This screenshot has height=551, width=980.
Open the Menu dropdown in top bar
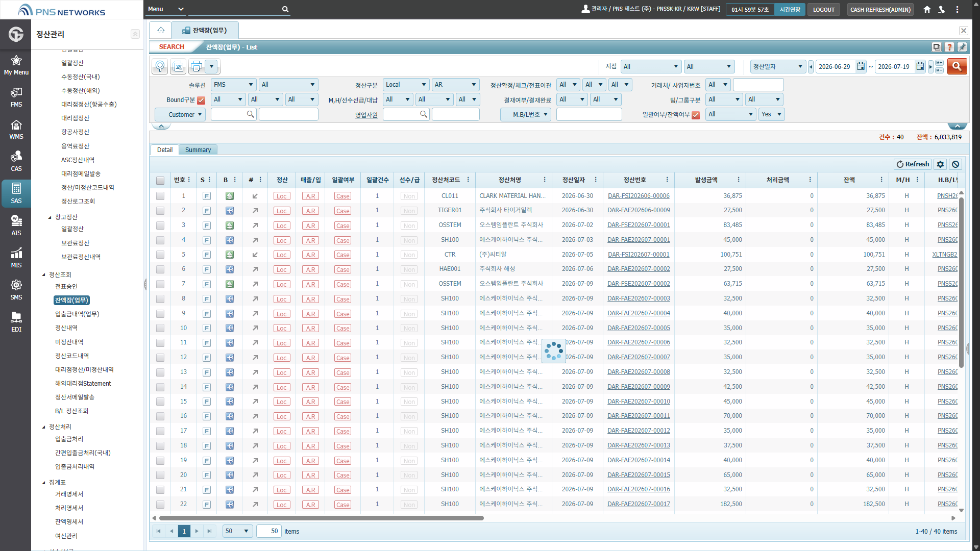(165, 9)
